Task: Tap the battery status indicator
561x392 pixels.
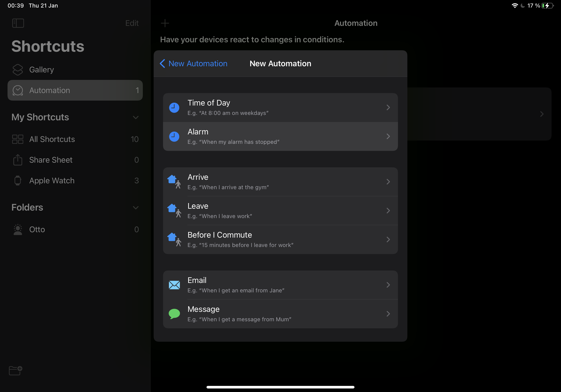Action: tap(547, 6)
